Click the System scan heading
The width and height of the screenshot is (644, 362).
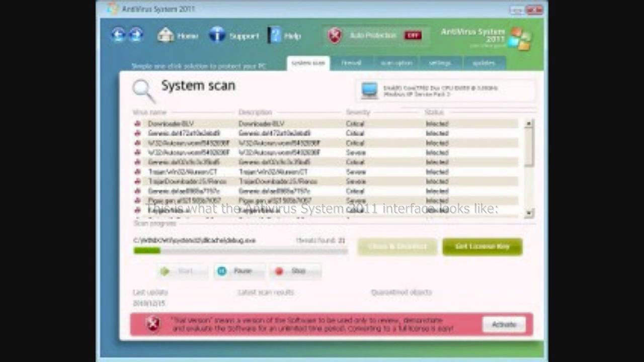pyautogui.click(x=198, y=85)
